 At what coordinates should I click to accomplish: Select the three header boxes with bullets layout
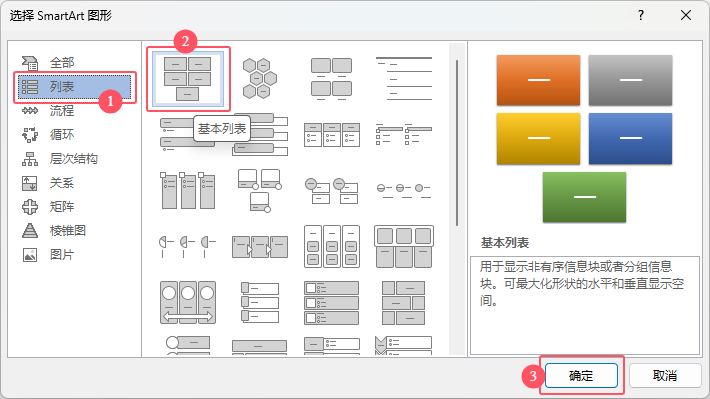[331, 135]
